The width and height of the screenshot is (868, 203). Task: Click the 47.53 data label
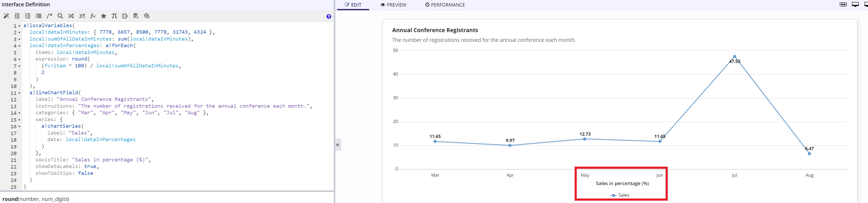735,62
